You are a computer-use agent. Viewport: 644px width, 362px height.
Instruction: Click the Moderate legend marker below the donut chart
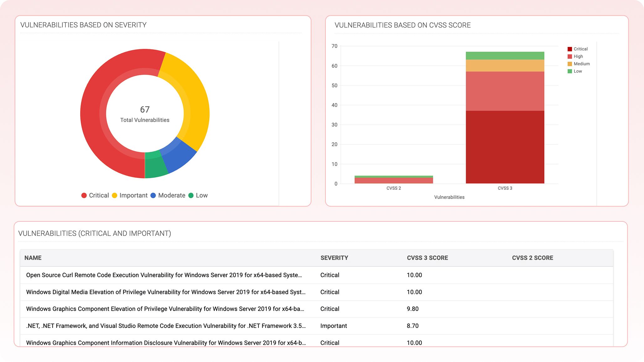click(153, 195)
